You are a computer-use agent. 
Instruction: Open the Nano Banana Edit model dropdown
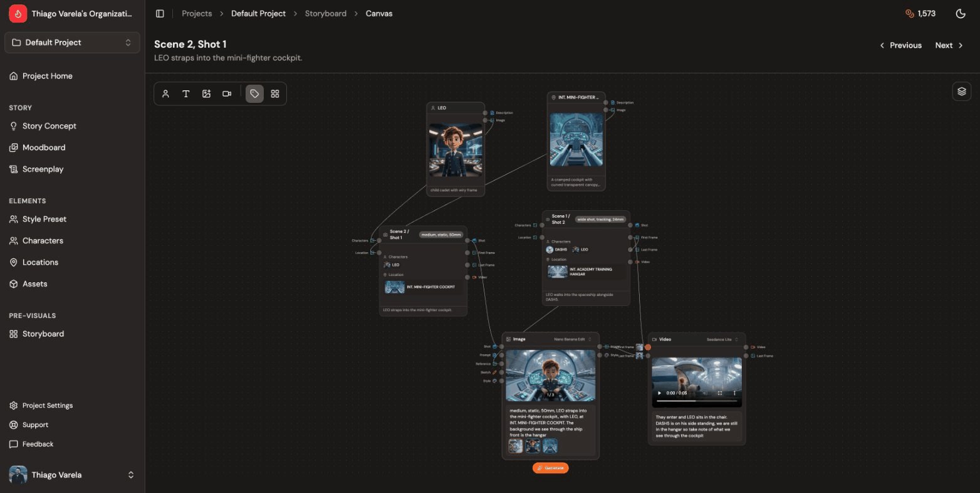click(569, 339)
